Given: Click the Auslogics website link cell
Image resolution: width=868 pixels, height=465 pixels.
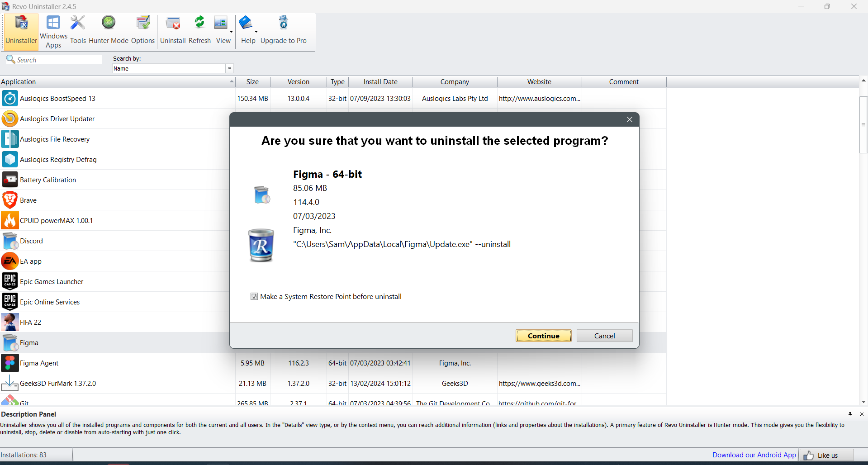Looking at the screenshot, I should tap(539, 98).
